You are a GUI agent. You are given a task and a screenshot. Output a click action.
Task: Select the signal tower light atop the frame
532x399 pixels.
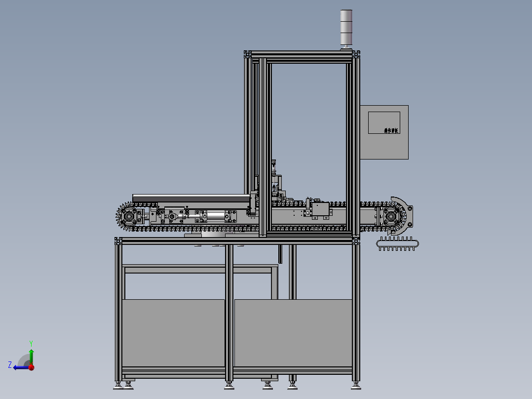coord(346,29)
